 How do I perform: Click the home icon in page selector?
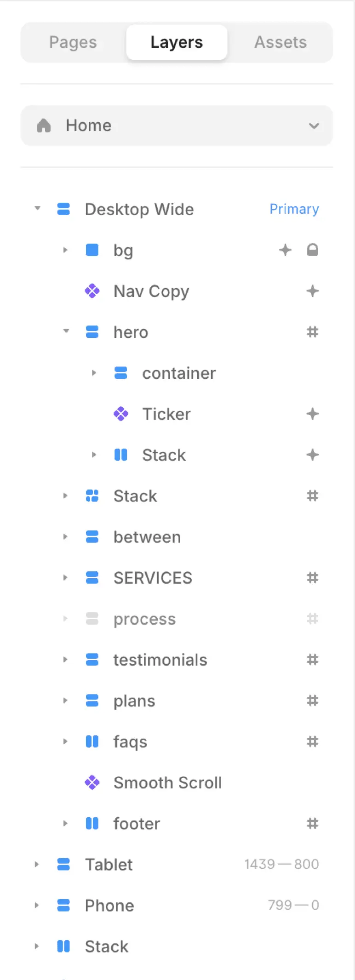pyautogui.click(x=44, y=125)
